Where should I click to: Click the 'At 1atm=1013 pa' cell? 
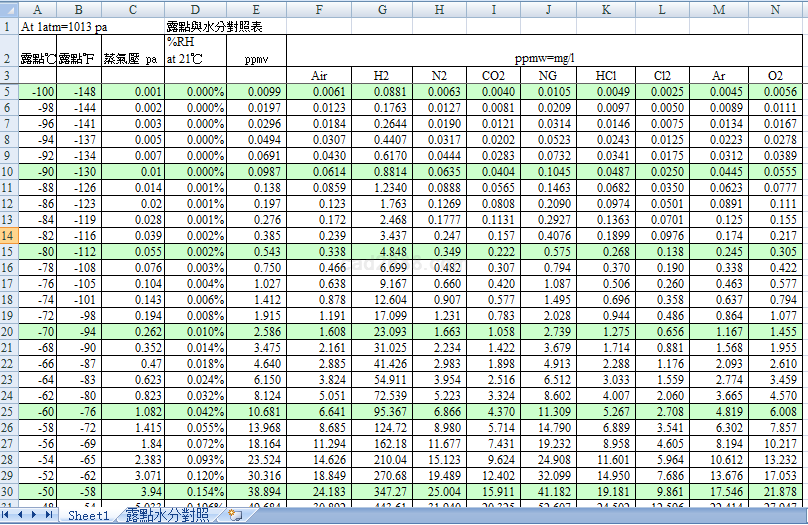click(x=64, y=26)
